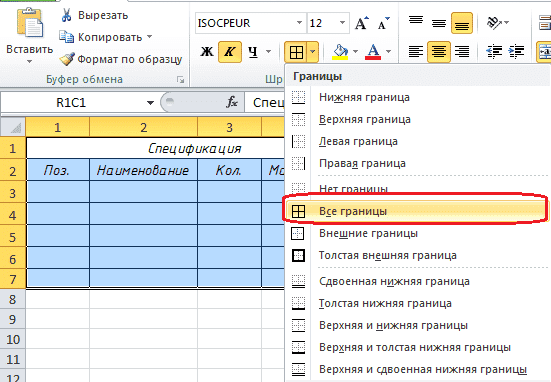Click the fx insert function icon
Screen dimensions: 551x382
(232, 102)
